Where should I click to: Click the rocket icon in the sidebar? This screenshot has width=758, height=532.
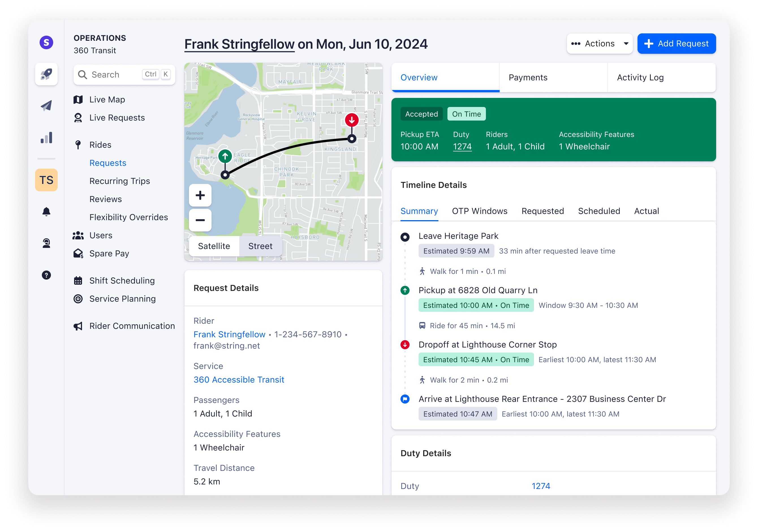(46, 74)
